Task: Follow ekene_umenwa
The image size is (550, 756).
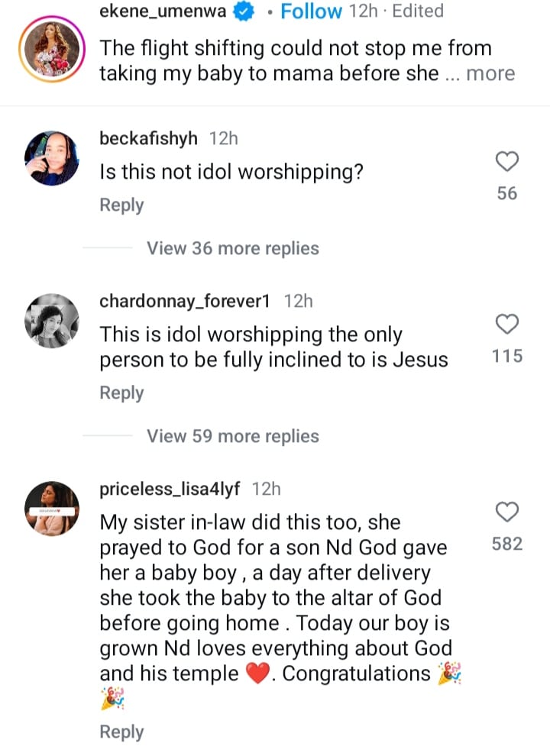Action: pos(311,11)
